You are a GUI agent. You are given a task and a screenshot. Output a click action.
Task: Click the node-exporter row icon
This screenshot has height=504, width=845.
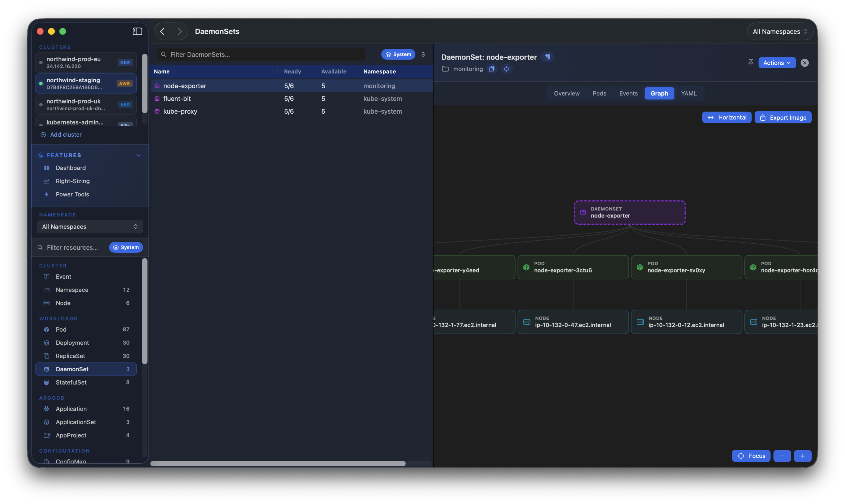tap(157, 86)
